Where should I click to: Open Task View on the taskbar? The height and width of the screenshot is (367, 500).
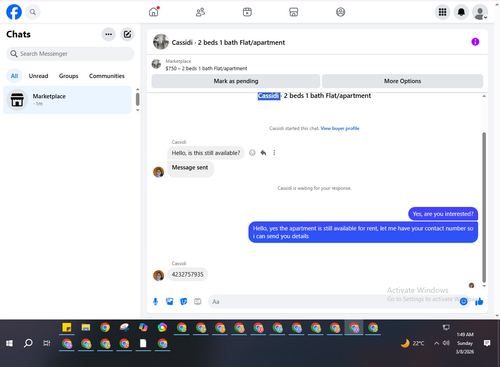point(47,343)
